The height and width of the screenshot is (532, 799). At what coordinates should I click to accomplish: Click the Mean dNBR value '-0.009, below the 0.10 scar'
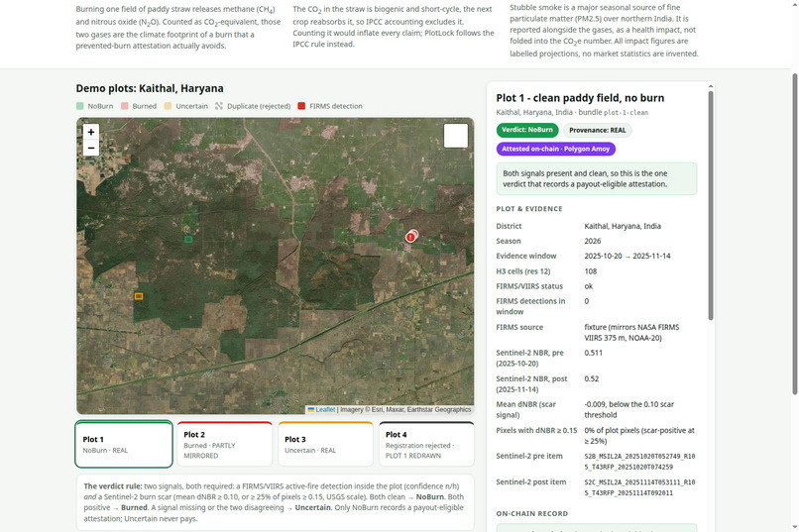[629, 404]
